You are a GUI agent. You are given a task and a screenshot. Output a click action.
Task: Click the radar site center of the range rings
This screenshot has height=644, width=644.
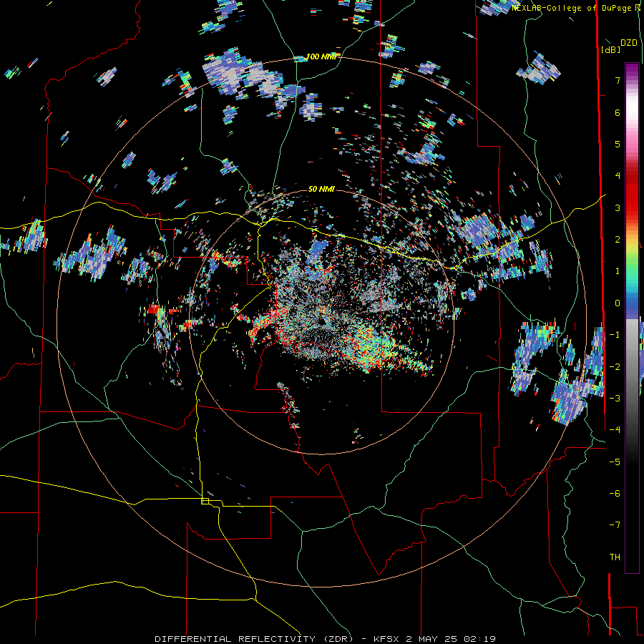321,322
